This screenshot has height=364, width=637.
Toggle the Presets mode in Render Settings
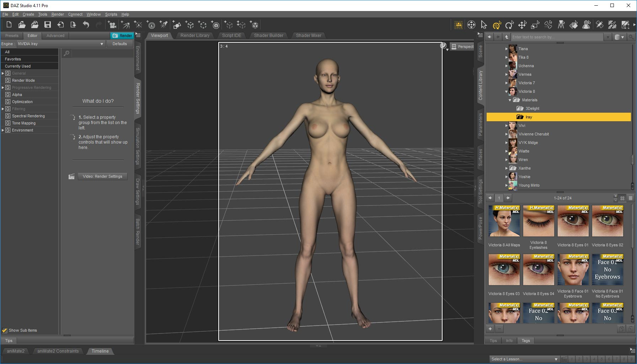pyautogui.click(x=12, y=36)
